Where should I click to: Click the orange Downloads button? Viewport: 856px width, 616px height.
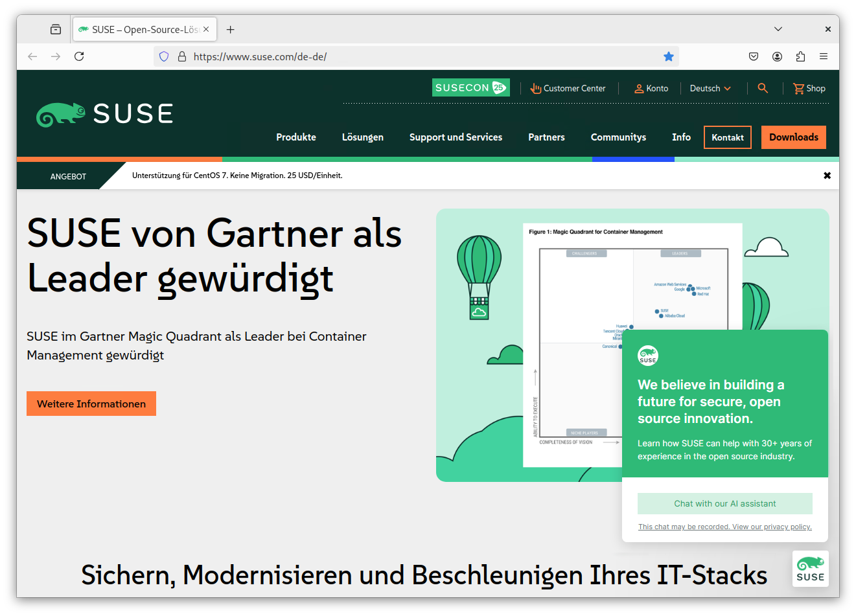794,137
